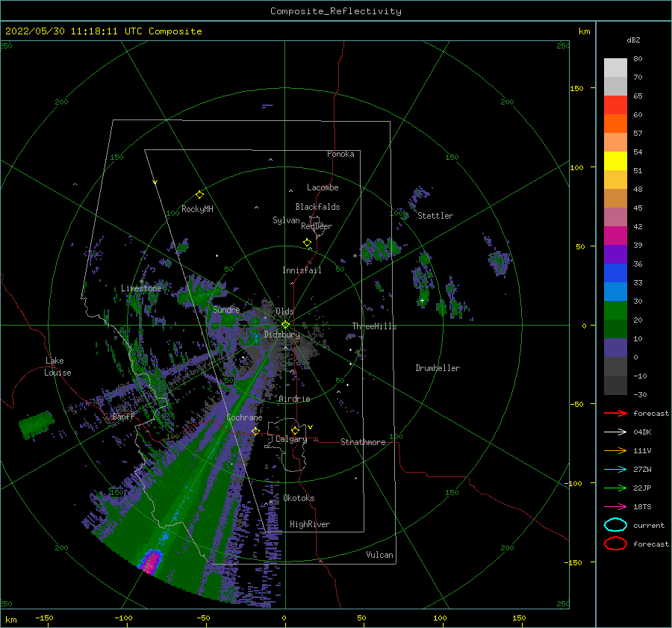
Task: Click the yellow km label at bottom left
Action: pyautogui.click(x=11, y=620)
